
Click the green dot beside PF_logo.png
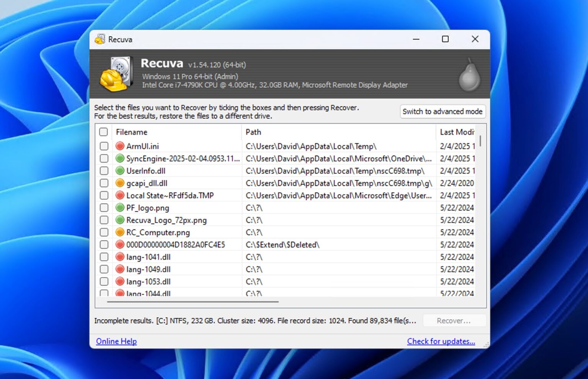point(120,208)
